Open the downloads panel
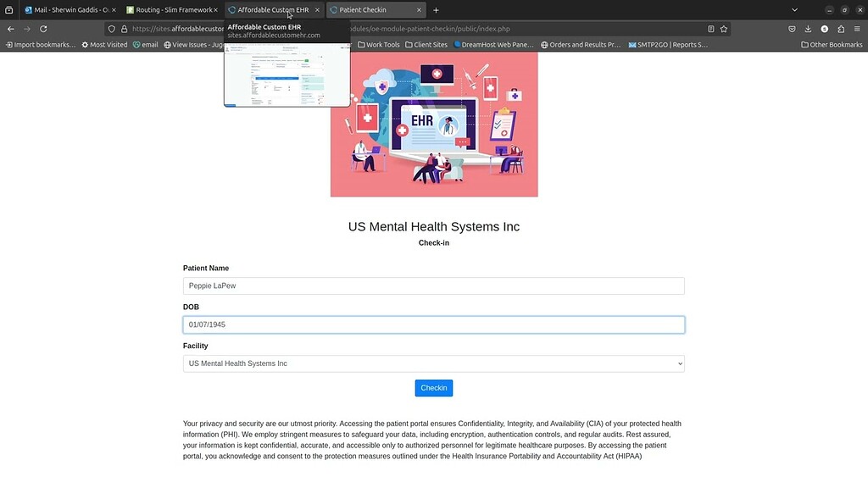Screen dimensions: 868x488 pos(807,28)
